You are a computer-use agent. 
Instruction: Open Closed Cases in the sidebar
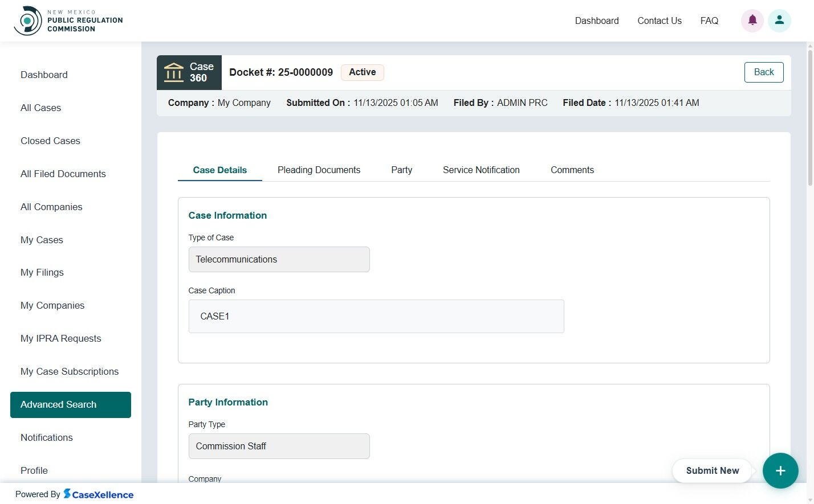tap(50, 141)
